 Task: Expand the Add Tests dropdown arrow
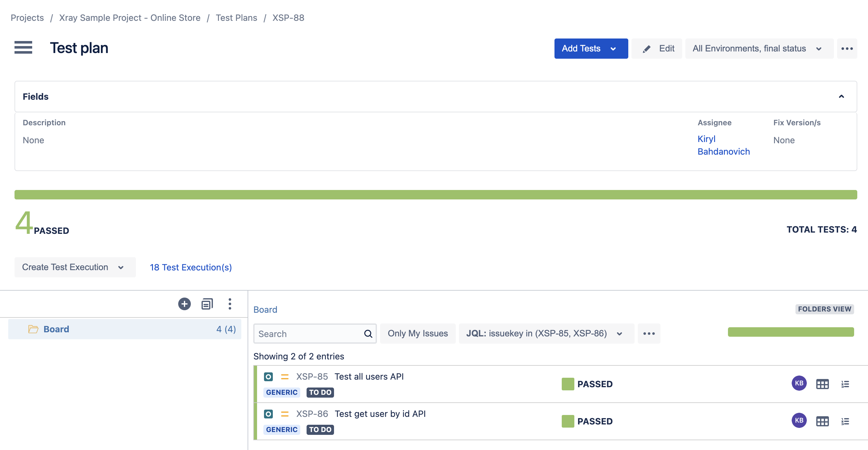[613, 48]
